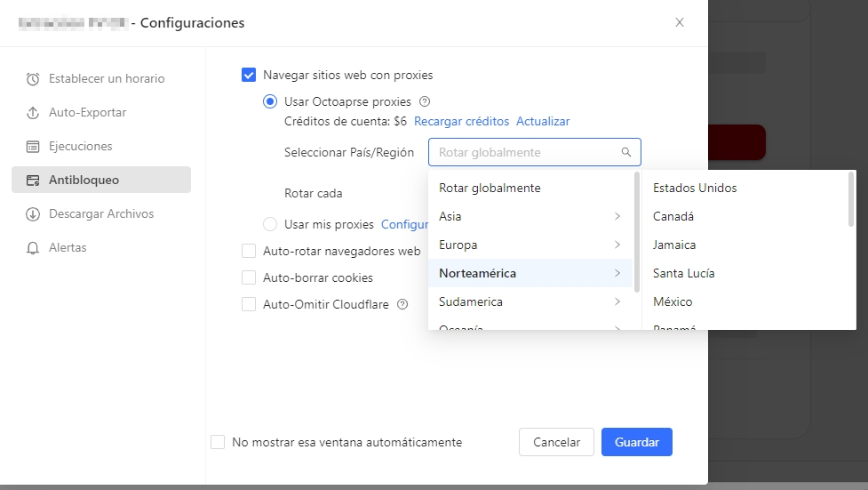Choose México from country list
The width and height of the screenshot is (868, 490).
745,301
